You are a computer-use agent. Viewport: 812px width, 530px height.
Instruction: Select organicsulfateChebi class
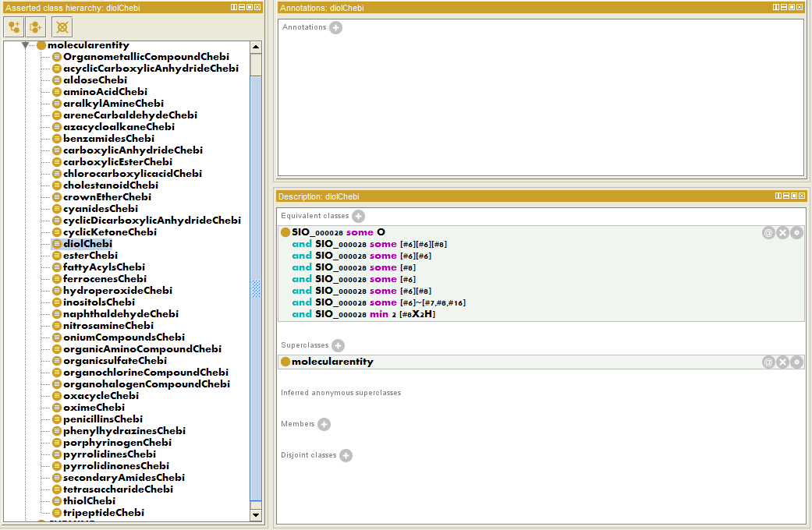[115, 361]
